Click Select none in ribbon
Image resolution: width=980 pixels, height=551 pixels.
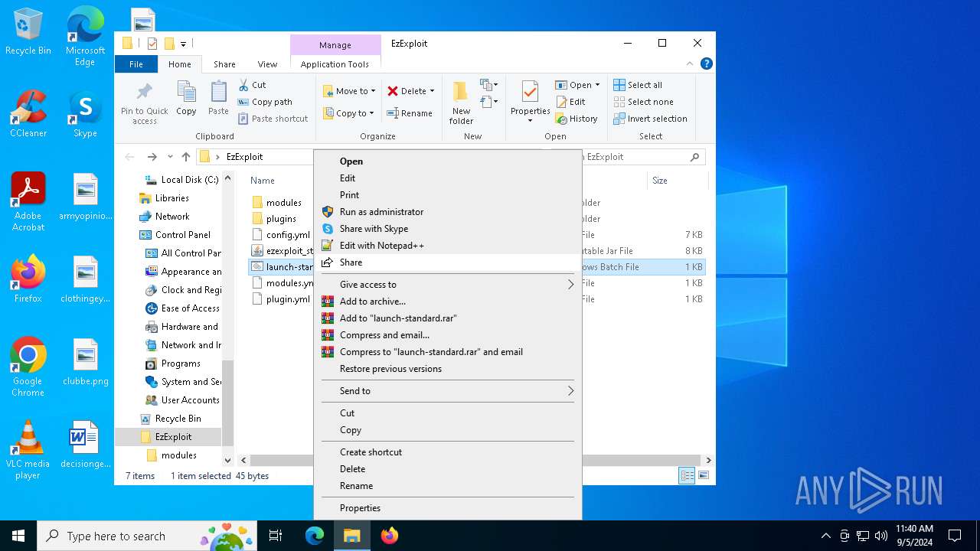(643, 102)
